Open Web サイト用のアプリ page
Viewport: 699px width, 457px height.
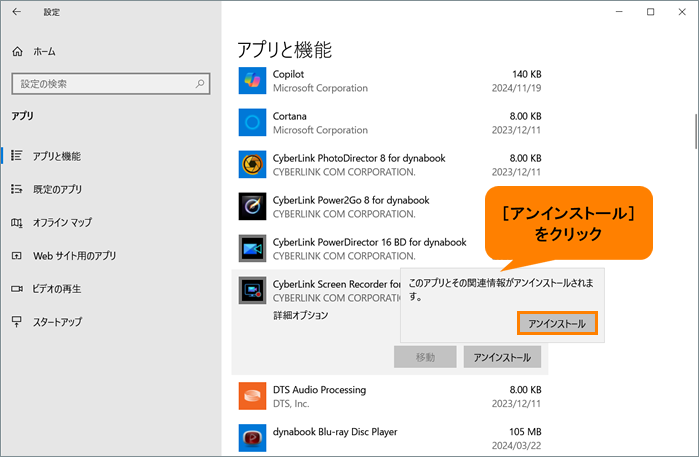pos(74,256)
